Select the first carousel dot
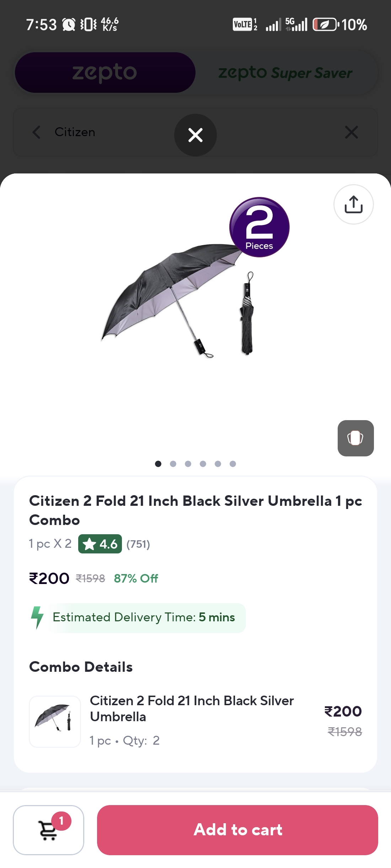 [158, 464]
